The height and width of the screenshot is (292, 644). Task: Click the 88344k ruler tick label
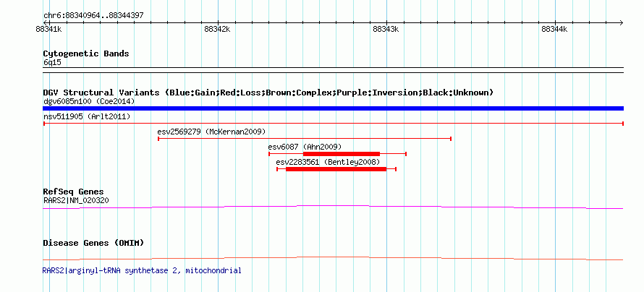[x=554, y=29]
